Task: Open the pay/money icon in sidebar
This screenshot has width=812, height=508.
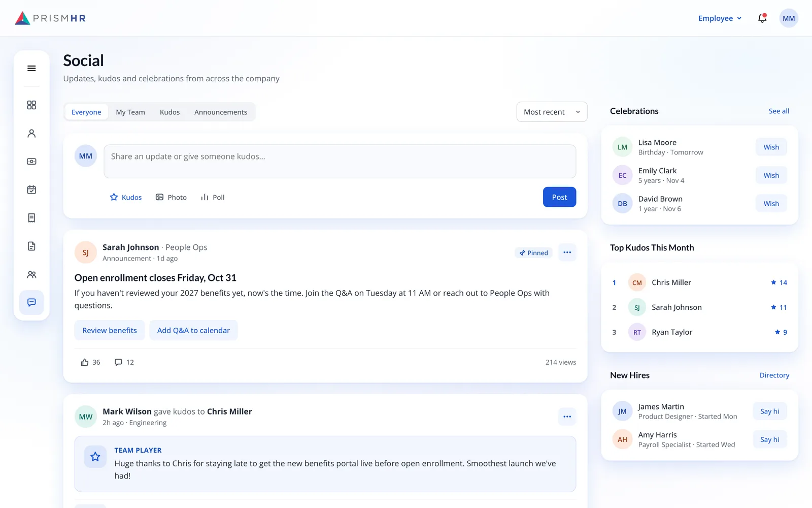Action: [31, 162]
